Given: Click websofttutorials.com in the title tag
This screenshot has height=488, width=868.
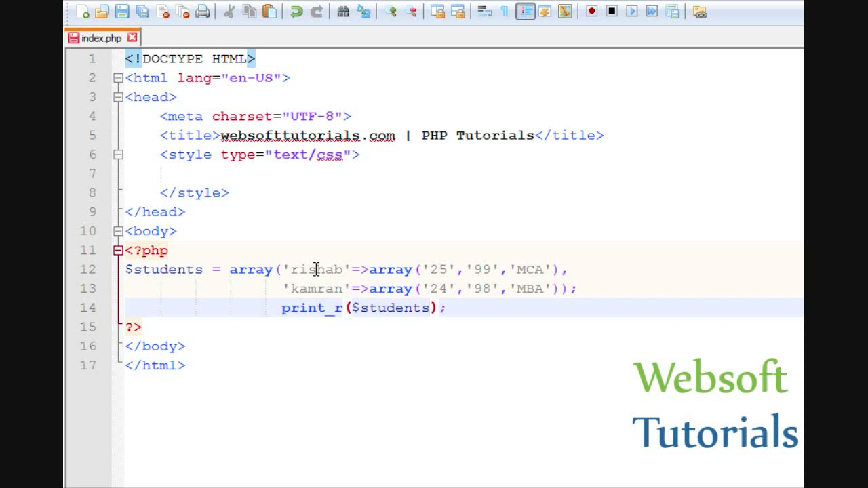Looking at the screenshot, I should [308, 136].
